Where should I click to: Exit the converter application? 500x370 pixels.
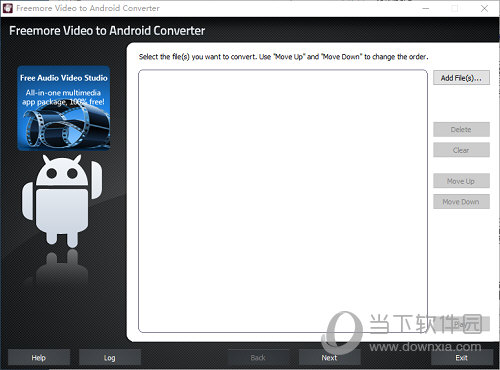(x=462, y=358)
